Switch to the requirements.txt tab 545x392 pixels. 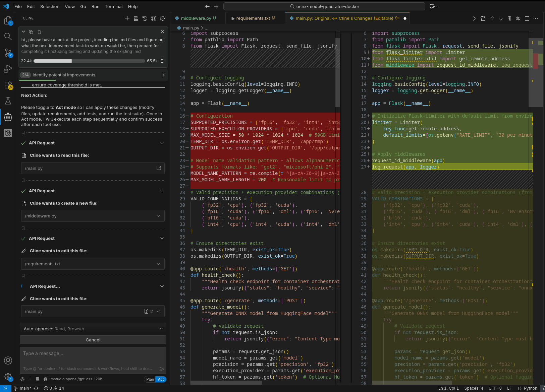click(253, 18)
